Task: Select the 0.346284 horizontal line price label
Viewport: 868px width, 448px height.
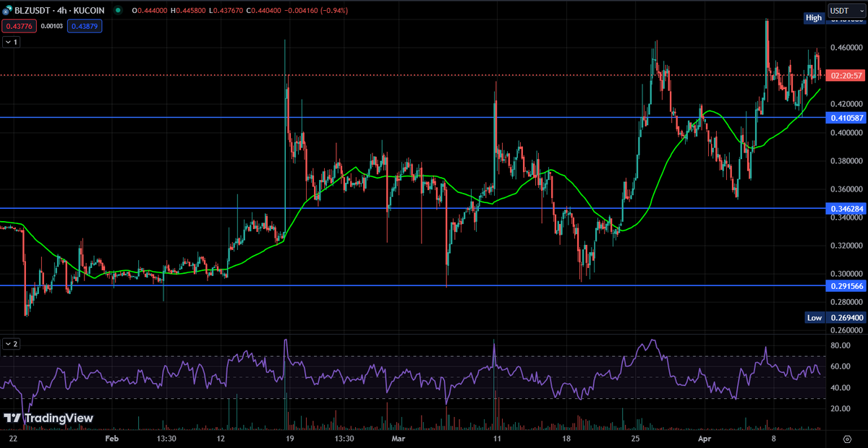Action: (x=845, y=209)
